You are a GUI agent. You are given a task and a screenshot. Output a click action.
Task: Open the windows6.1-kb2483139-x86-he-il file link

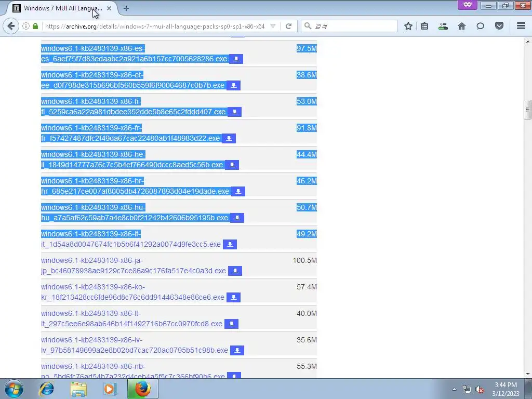132,159
